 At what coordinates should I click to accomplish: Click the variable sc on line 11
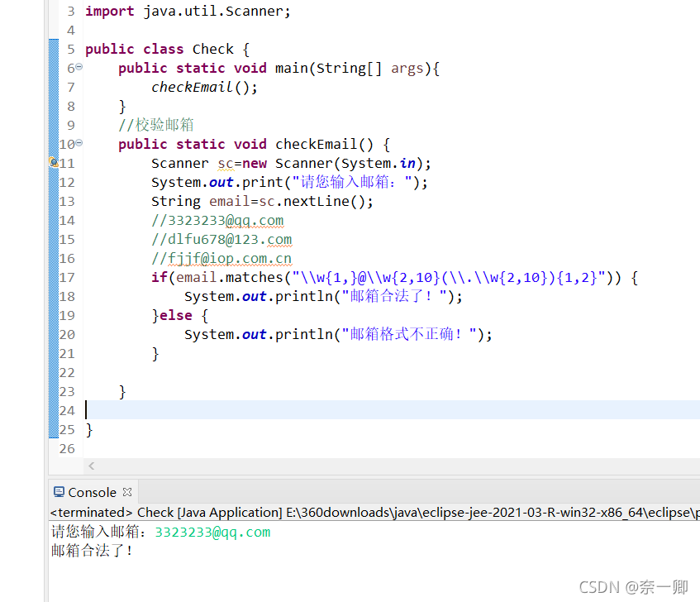[x=226, y=164]
